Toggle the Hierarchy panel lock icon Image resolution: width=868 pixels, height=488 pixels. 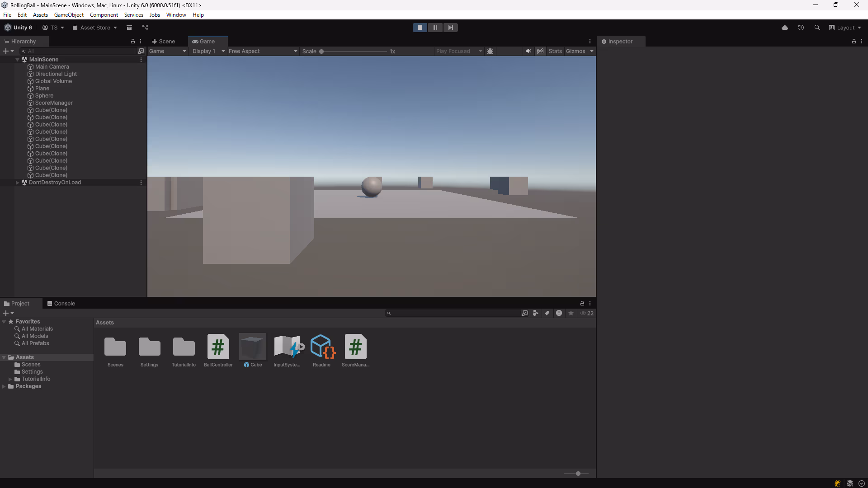point(133,41)
